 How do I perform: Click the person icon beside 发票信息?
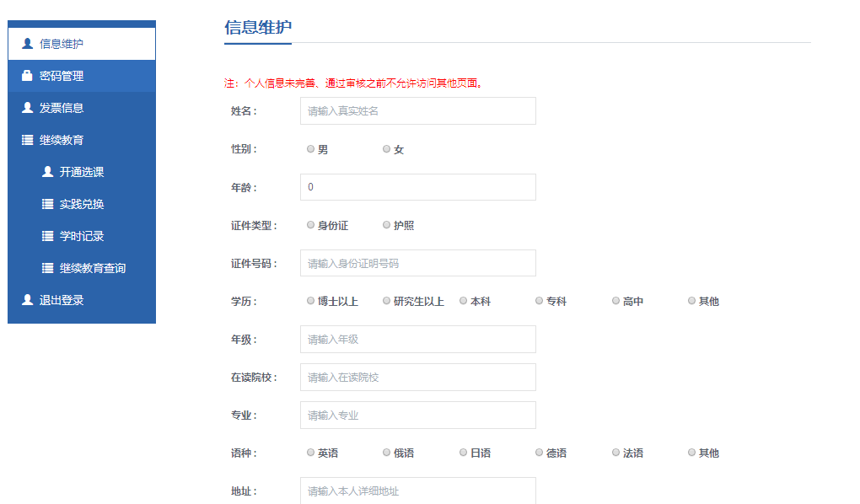[28, 108]
